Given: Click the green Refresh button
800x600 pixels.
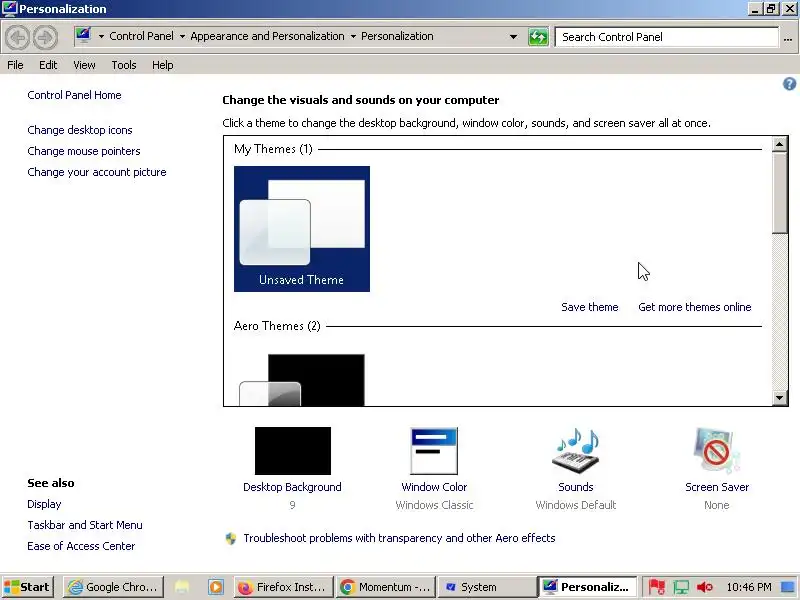Looking at the screenshot, I should coord(538,37).
